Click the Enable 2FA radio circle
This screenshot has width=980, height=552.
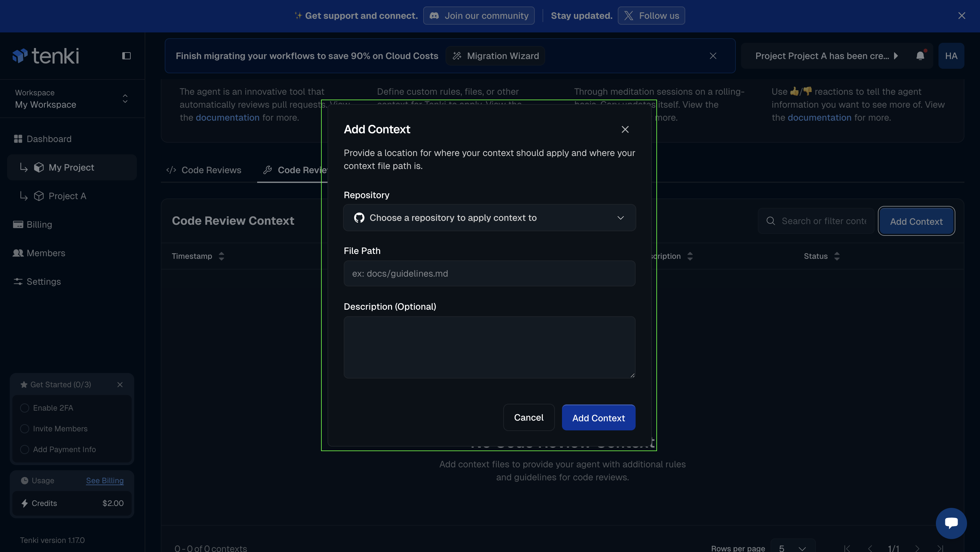pos(25,408)
